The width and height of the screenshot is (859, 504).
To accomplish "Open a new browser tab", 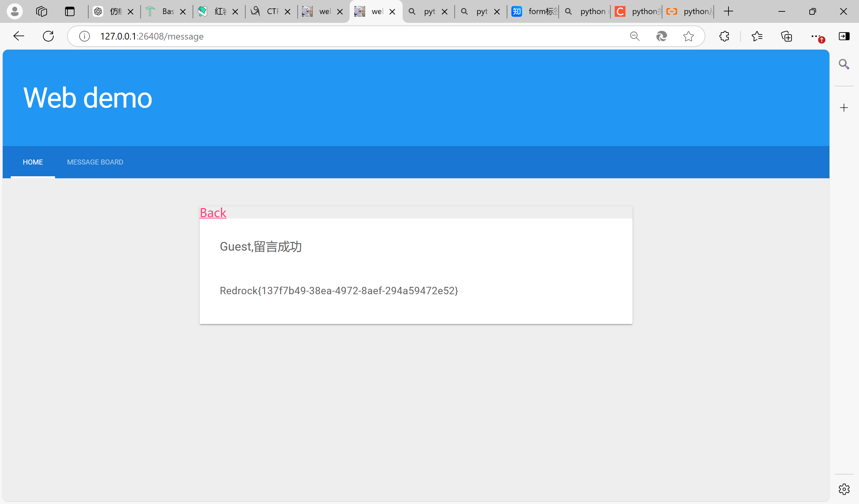I will click(x=728, y=12).
